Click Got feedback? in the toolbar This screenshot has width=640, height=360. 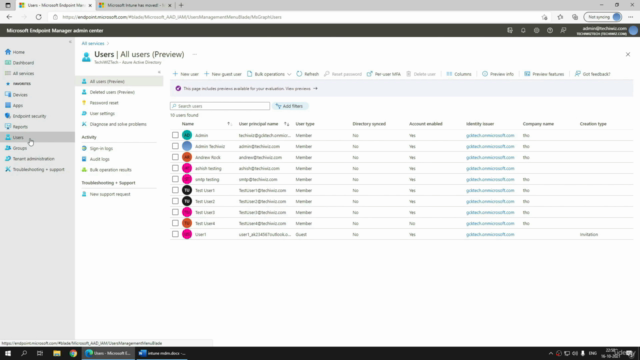(592, 74)
